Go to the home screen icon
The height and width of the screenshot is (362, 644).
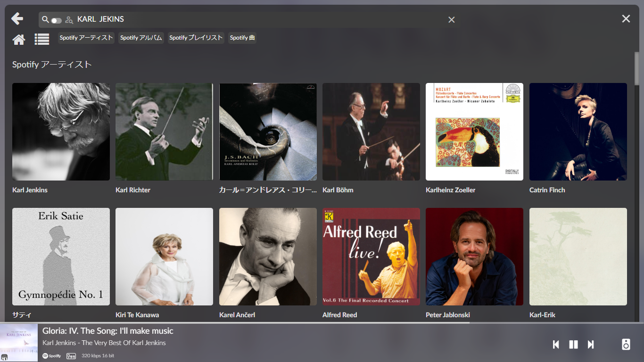point(19,40)
